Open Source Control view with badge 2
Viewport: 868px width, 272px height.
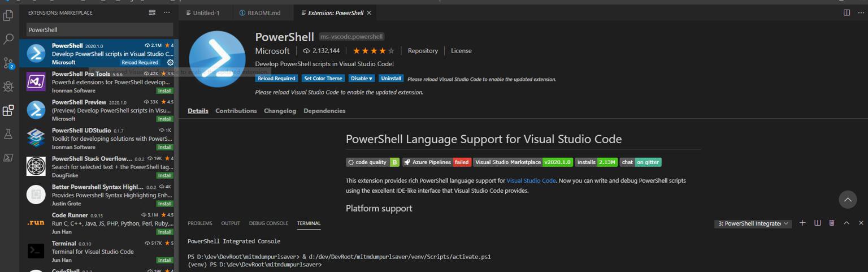[8, 63]
